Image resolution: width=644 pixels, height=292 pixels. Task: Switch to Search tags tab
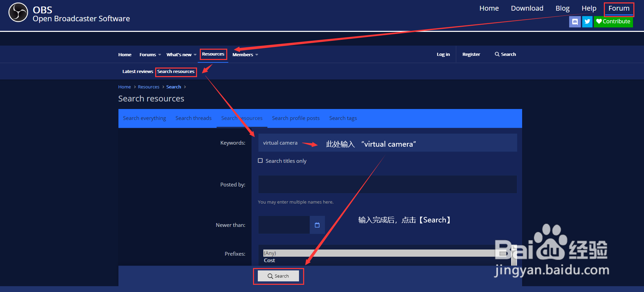(x=343, y=118)
